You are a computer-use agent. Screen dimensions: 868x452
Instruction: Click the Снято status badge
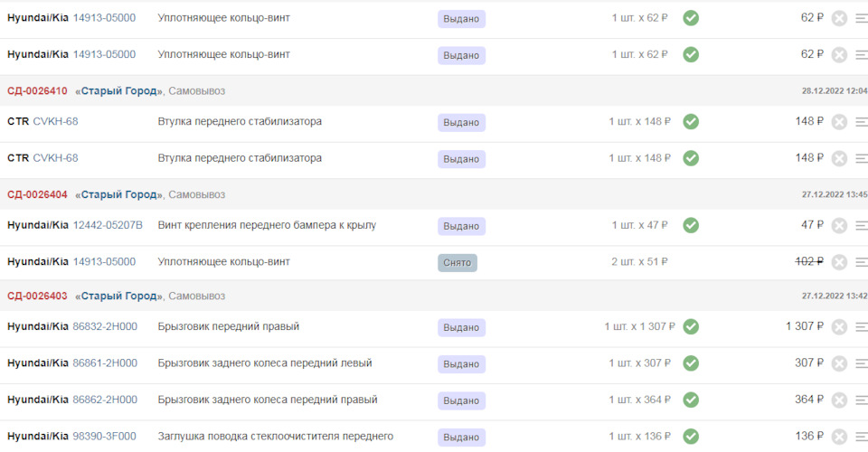click(458, 263)
